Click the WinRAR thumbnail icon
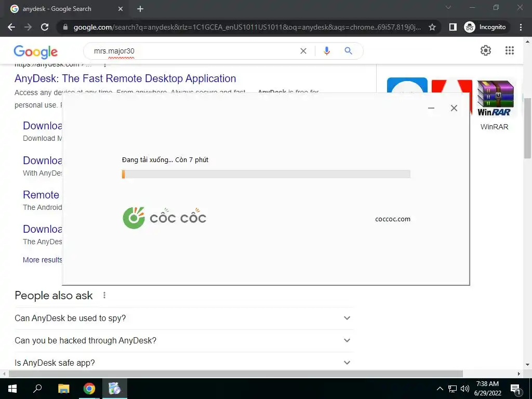Viewport: 532px width, 399px height. 495,98
